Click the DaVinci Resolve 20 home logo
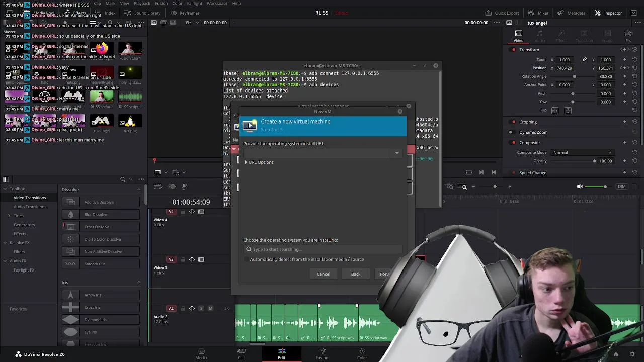Screen dimensions: 644x362 point(18,354)
